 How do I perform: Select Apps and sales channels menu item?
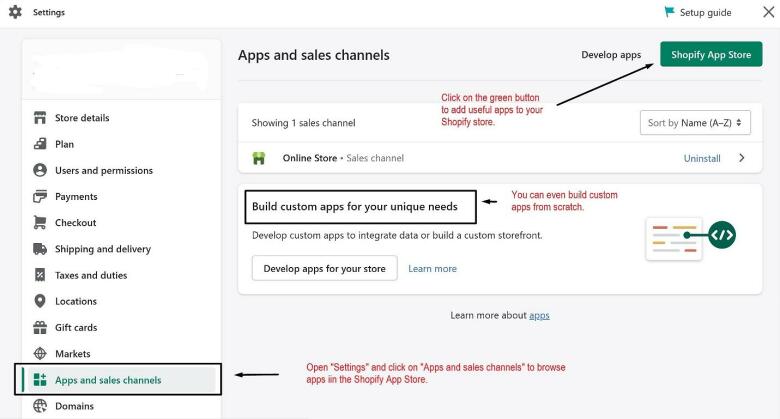tap(118, 380)
